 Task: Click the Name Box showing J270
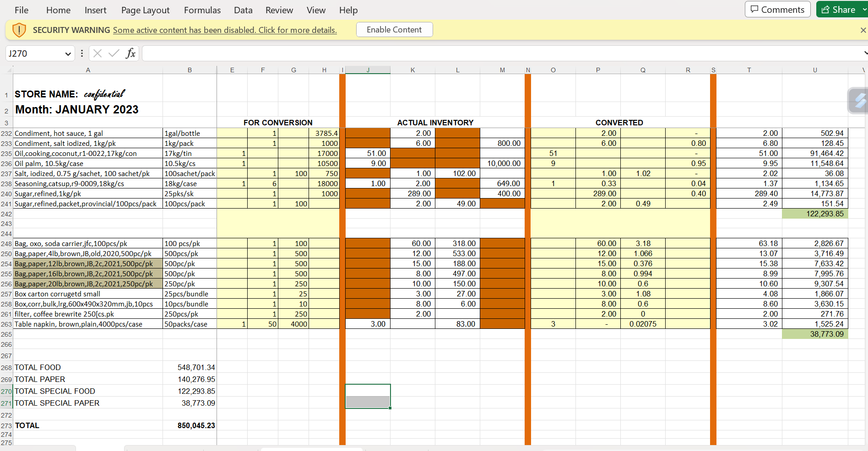coord(35,54)
